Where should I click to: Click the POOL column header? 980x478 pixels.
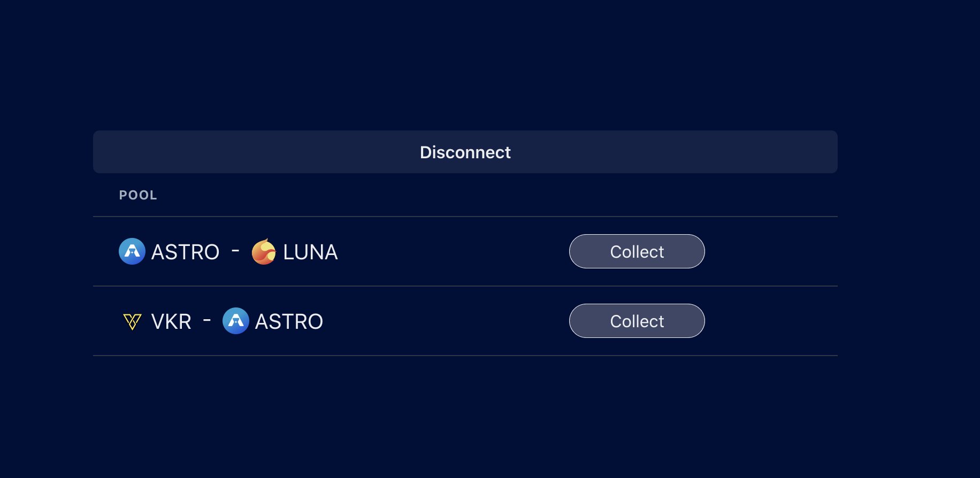[x=138, y=195]
